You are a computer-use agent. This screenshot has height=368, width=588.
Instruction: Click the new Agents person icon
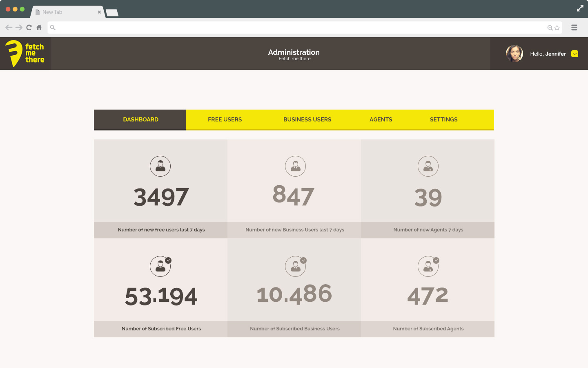coord(428,166)
